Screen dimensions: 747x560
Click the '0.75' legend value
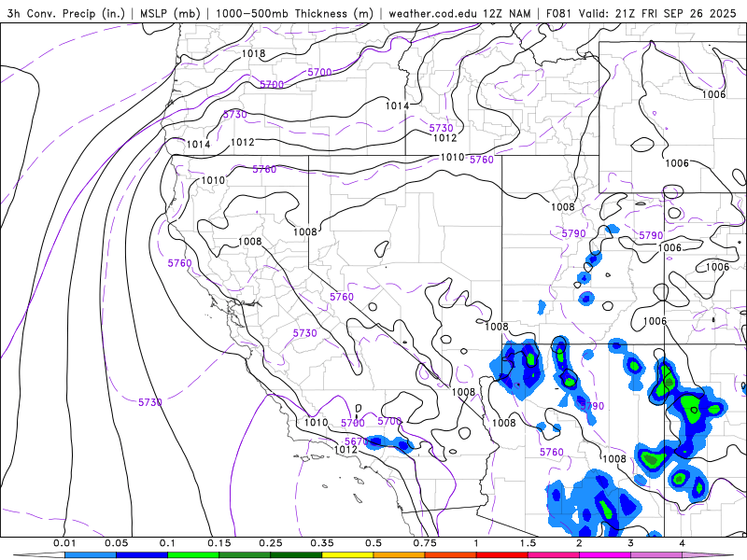coord(425,543)
